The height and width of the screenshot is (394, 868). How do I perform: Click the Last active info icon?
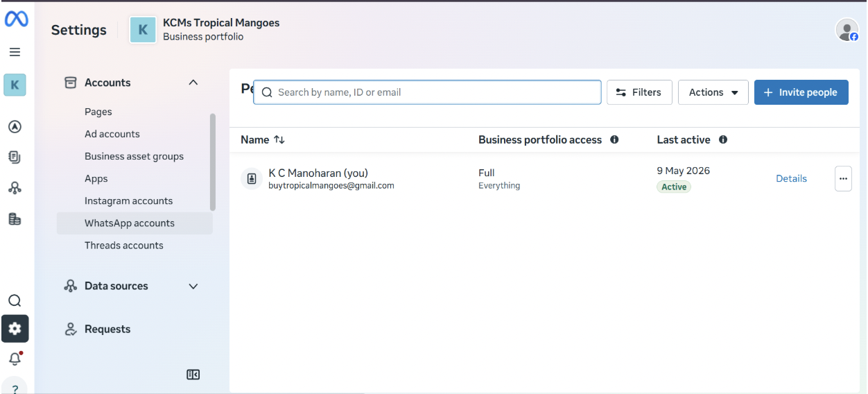pyautogui.click(x=723, y=139)
